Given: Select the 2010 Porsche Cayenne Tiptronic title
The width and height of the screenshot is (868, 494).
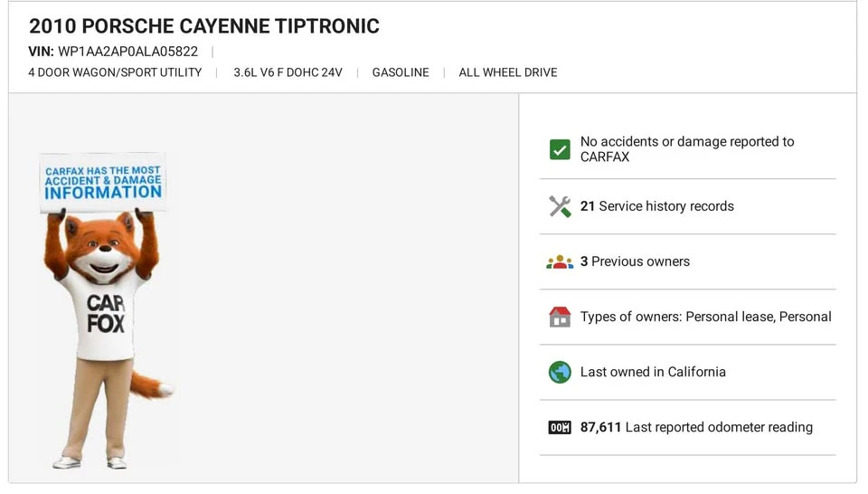Looking at the screenshot, I should [x=204, y=26].
